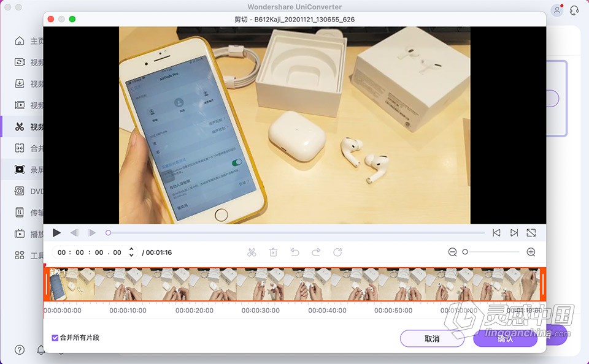Click the green zoom traffic-light button
Image resolution: width=589 pixels, height=364 pixels.
pos(72,19)
